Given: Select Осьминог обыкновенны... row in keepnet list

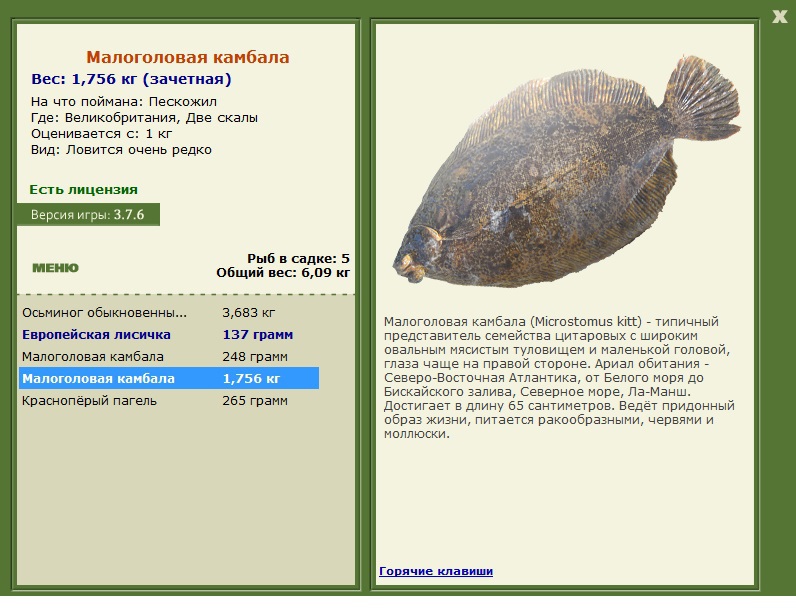Looking at the screenshot, I should click(169, 312).
